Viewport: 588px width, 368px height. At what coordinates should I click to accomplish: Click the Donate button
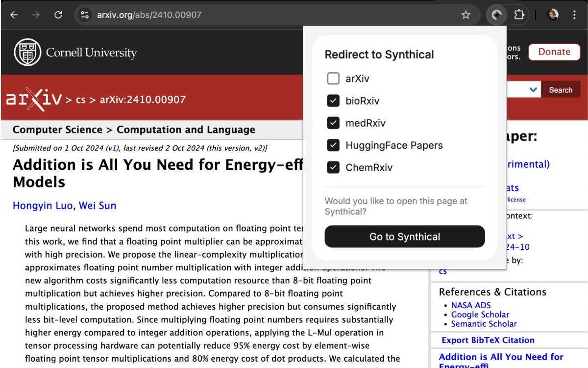[x=554, y=52]
